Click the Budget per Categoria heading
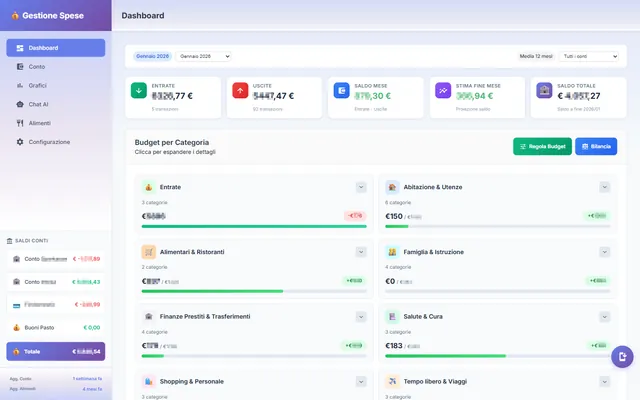This screenshot has height=400, width=640. pos(172,142)
